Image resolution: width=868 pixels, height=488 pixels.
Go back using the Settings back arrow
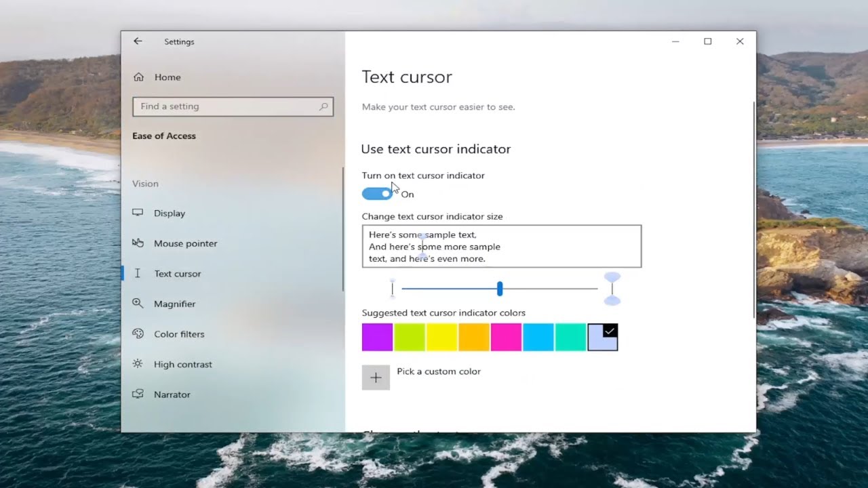click(x=138, y=41)
